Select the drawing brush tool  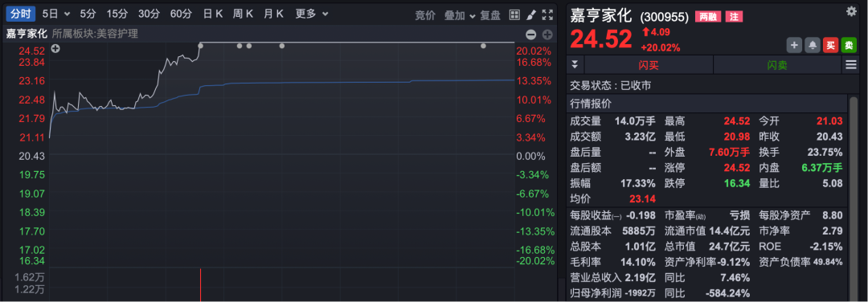[530, 15]
